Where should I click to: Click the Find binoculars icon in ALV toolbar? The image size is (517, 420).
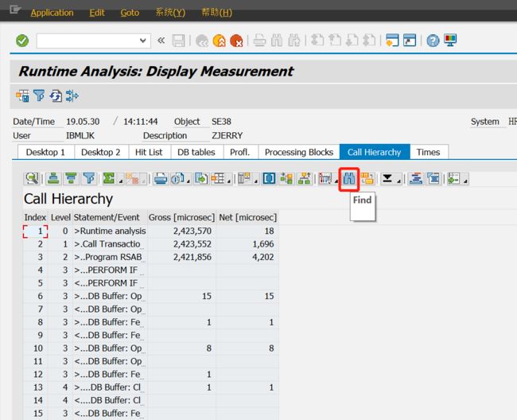[349, 179]
